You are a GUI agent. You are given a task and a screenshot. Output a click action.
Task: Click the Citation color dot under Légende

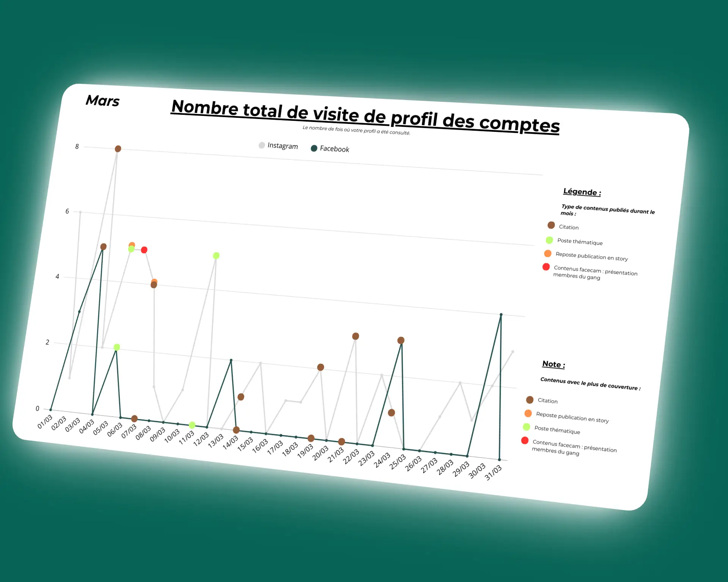coord(551,225)
